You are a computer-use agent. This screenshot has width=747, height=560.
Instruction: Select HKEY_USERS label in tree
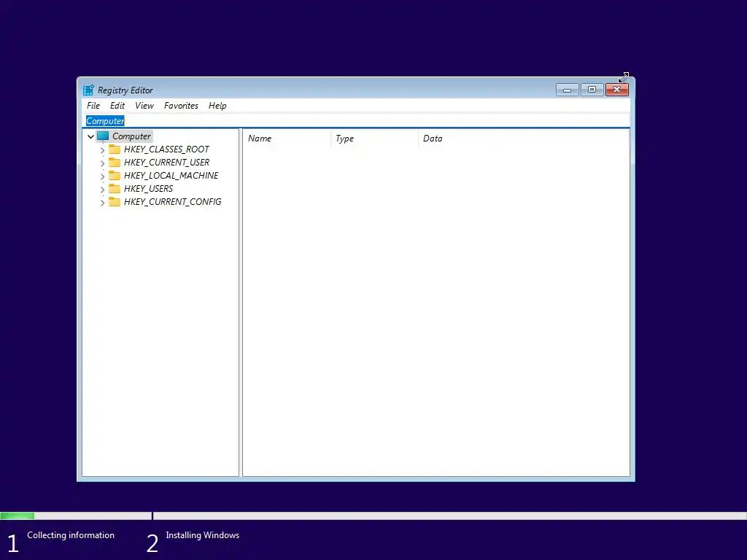pos(148,189)
